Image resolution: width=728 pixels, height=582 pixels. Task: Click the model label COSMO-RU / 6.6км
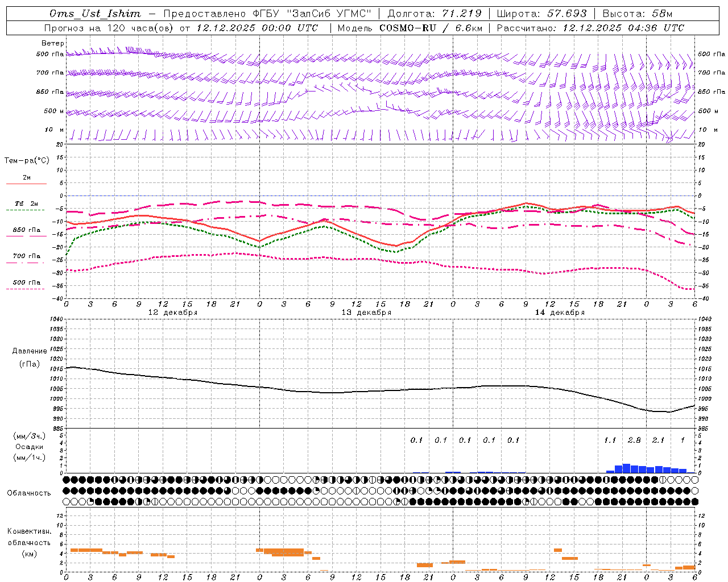click(x=429, y=28)
